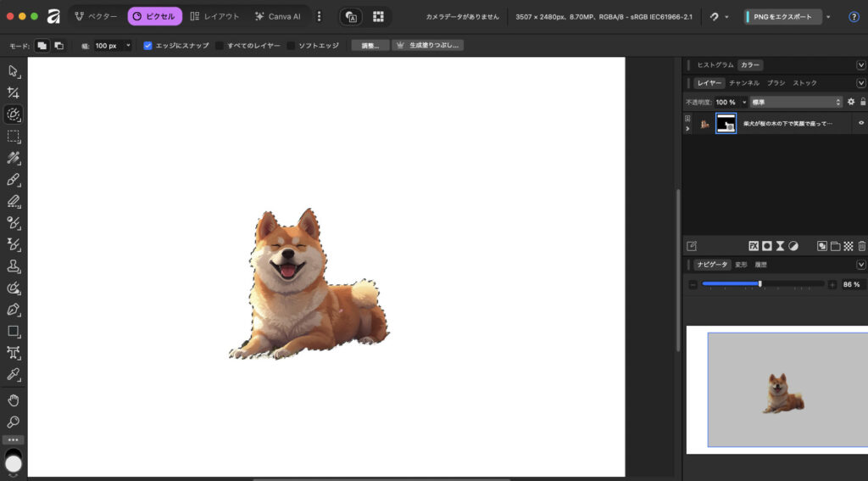The image size is (868, 481).
Task: Click the PNGをエクスポート button
Action: coord(782,16)
